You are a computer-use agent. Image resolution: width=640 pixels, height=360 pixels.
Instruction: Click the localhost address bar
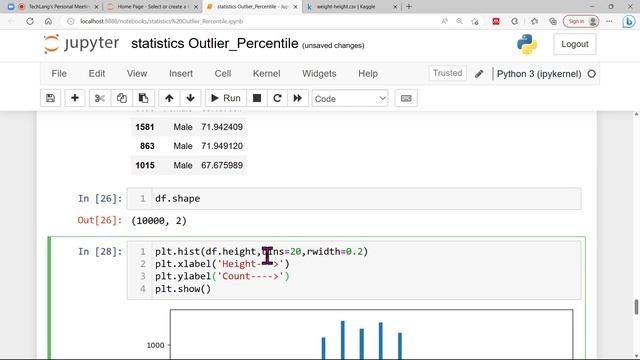point(161,21)
